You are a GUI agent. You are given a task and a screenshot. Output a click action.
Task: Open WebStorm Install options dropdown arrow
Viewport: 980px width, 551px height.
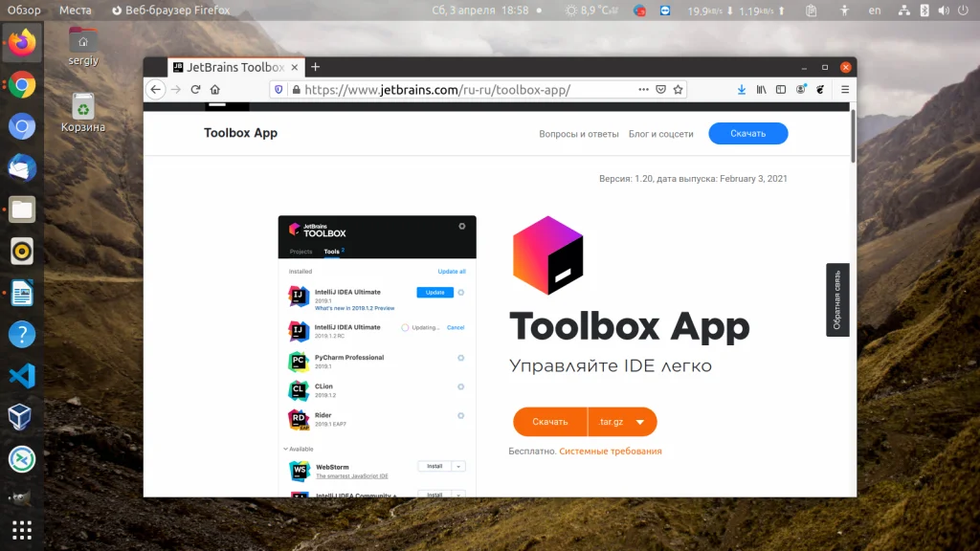[457, 466]
